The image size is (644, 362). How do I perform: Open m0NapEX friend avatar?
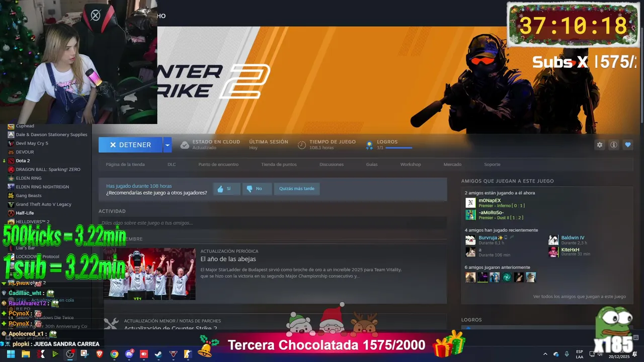(470, 203)
